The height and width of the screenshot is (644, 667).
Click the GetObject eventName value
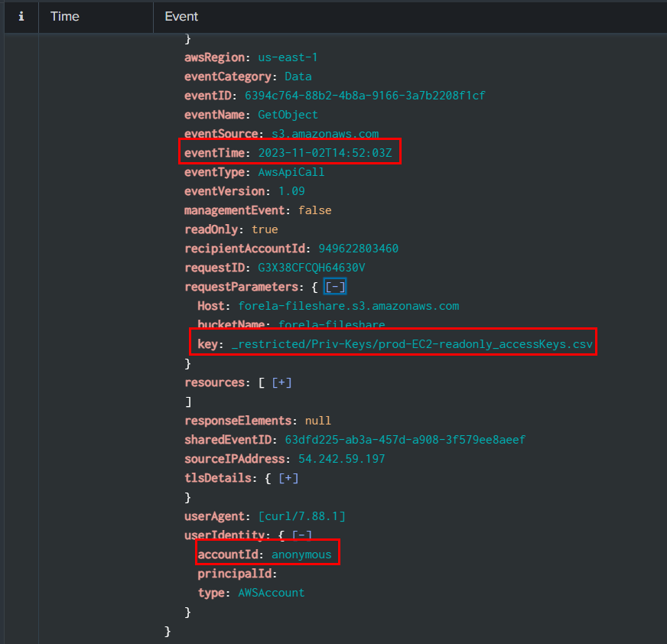point(288,115)
